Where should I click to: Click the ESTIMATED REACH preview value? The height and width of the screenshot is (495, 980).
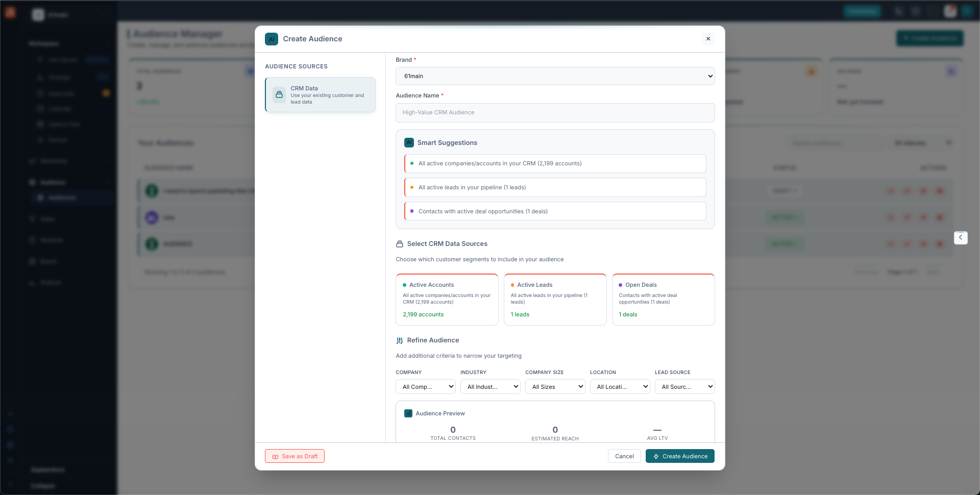(x=555, y=430)
